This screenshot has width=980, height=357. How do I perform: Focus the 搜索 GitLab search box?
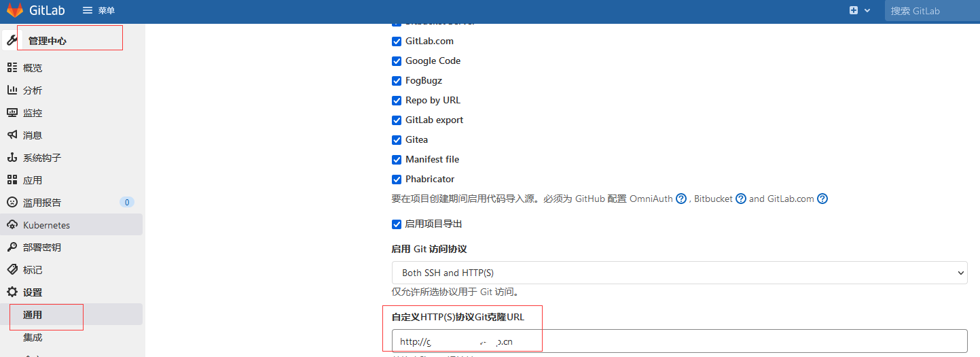pyautogui.click(x=932, y=11)
